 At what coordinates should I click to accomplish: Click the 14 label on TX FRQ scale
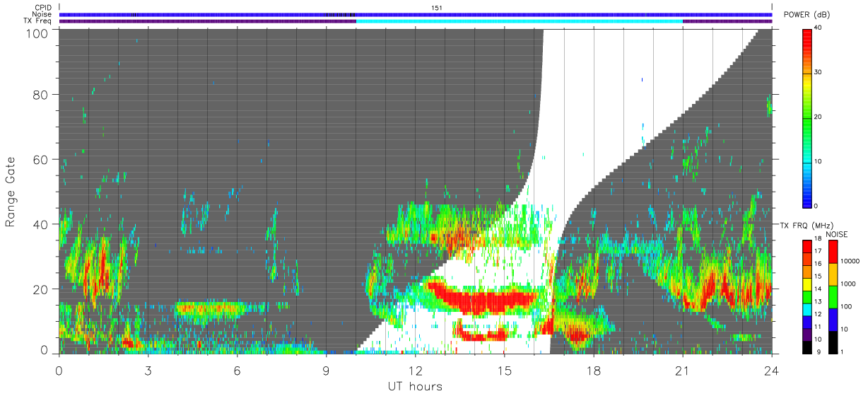pyautogui.click(x=818, y=289)
